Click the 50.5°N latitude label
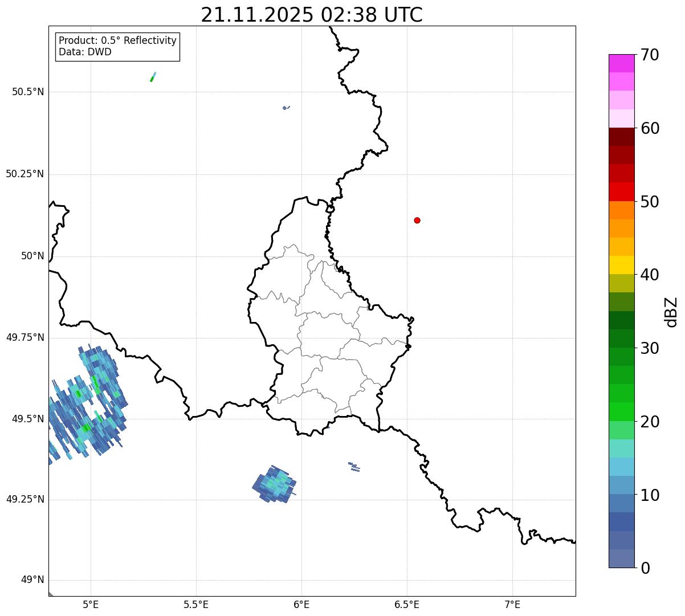Image resolution: width=685 pixels, height=616 pixels. (x=28, y=92)
